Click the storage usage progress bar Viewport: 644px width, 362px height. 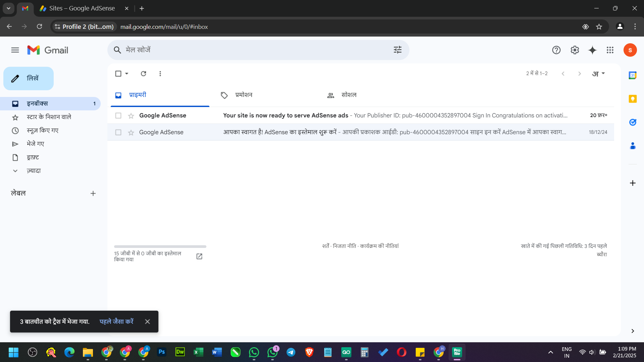(160, 247)
